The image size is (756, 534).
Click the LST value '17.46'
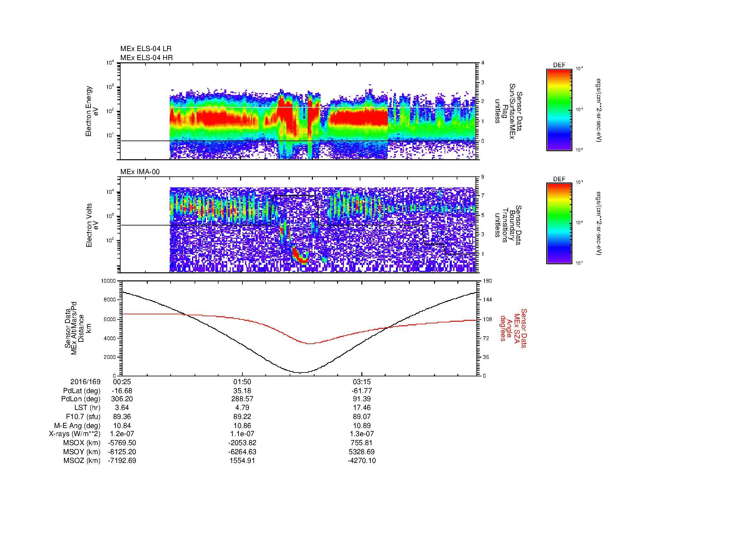(x=362, y=408)
